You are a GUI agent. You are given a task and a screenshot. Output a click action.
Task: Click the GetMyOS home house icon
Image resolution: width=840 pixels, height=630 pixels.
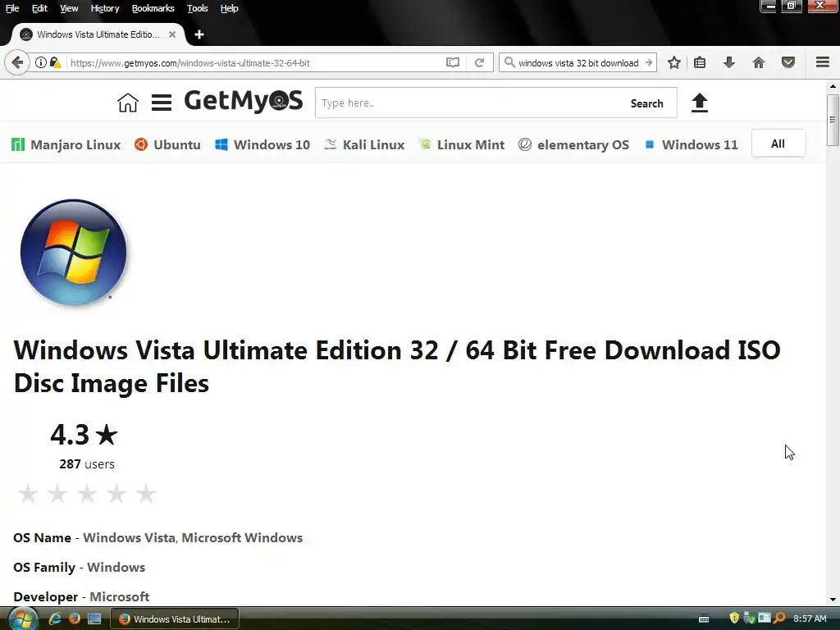128,103
